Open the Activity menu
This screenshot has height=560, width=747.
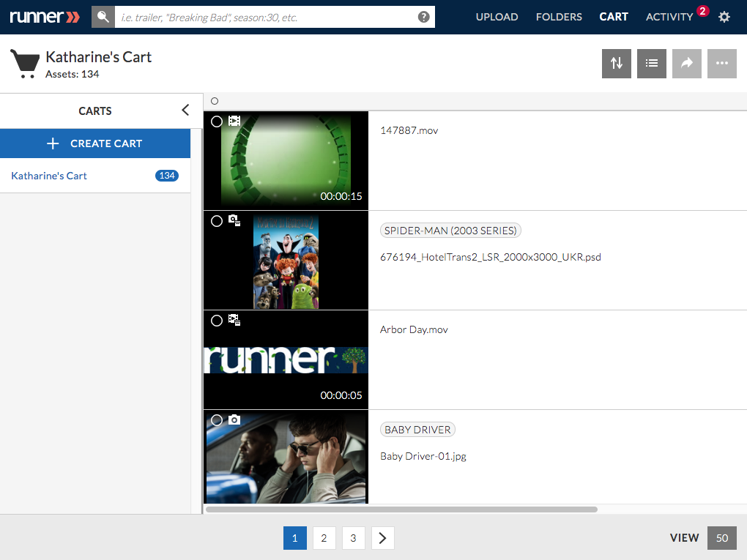tap(669, 17)
